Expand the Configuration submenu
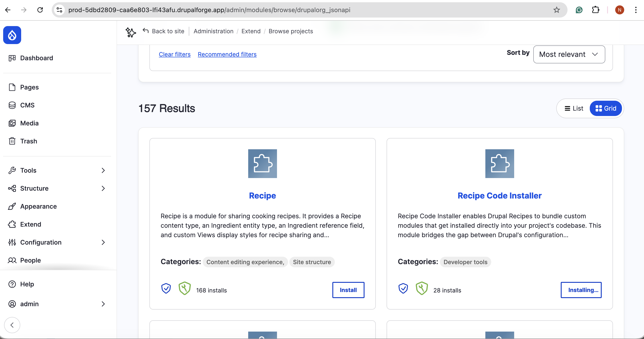The width and height of the screenshot is (644, 339). coord(41,242)
